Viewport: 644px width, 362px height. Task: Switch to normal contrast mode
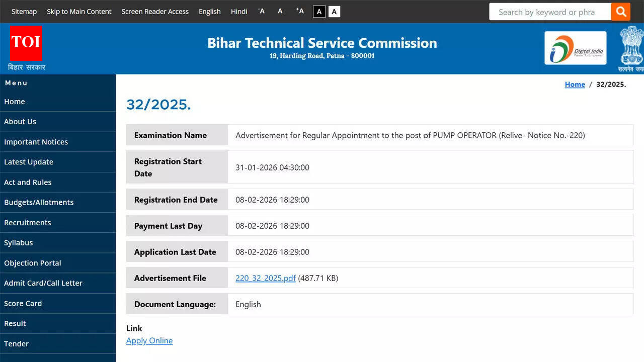tap(334, 11)
